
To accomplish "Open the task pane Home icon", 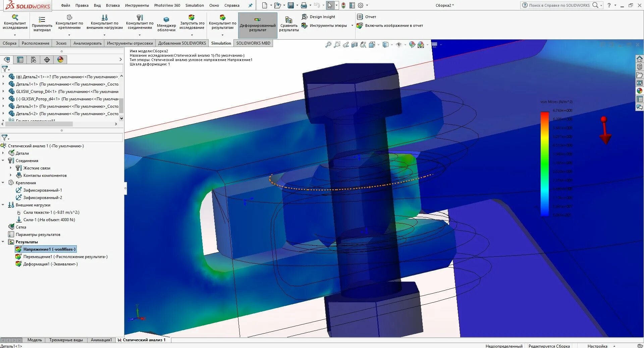I will 640,59.
